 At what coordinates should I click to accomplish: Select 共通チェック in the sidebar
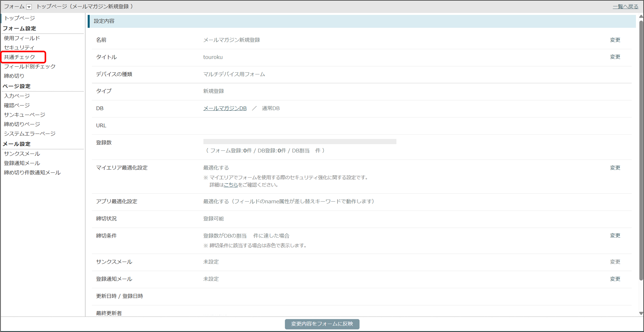pyautogui.click(x=19, y=57)
